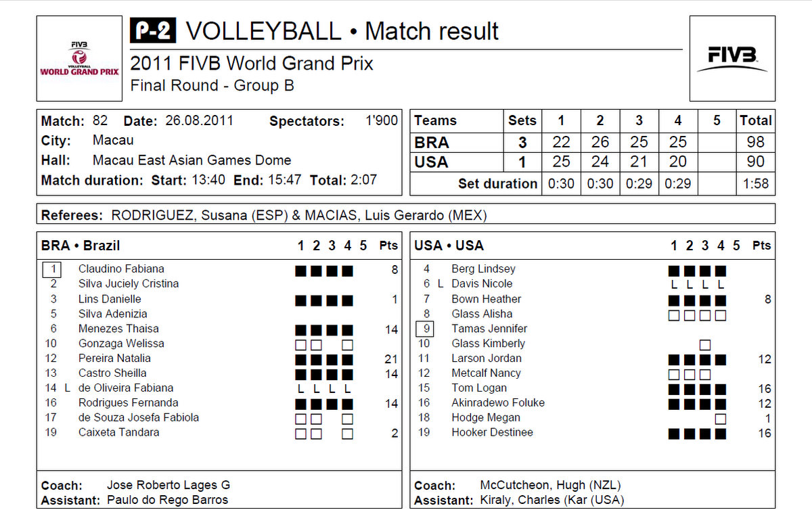Image resolution: width=812 pixels, height=510 pixels.
Task: Click the P-2 badge in the title
Action: click(x=154, y=32)
